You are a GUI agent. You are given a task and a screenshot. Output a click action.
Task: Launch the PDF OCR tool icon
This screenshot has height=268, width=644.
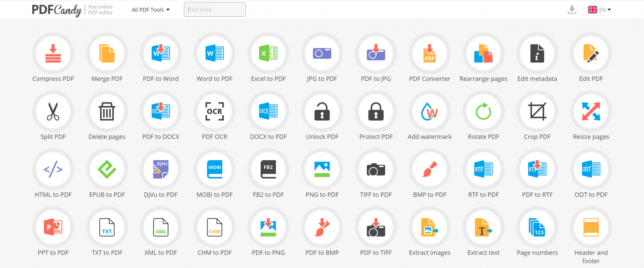[215, 111]
